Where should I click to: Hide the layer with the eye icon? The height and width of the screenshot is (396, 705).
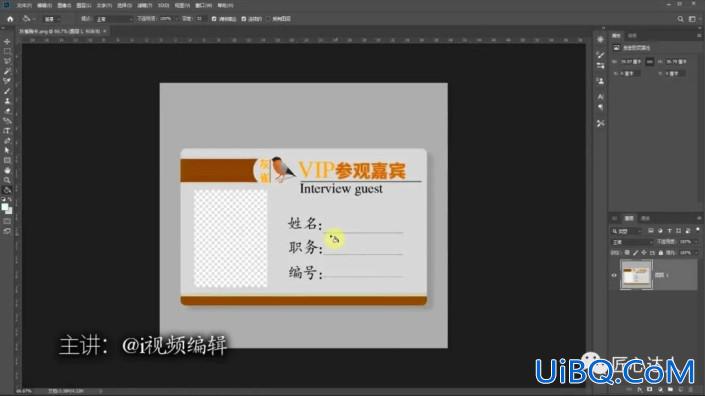pos(614,275)
